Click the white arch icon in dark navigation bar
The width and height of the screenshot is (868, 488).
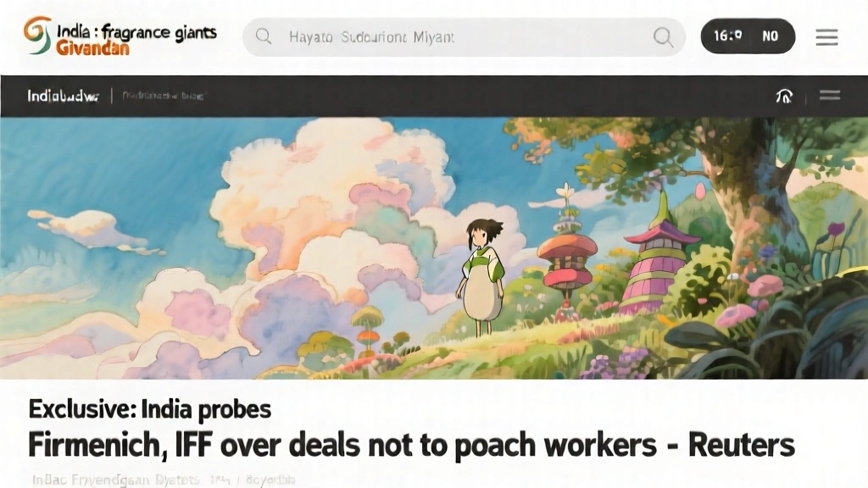click(x=784, y=96)
